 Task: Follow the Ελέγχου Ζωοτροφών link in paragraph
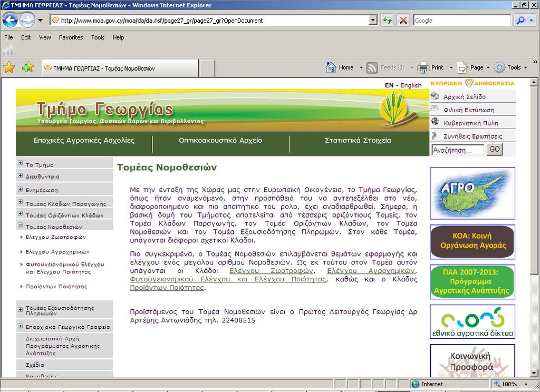(272, 271)
